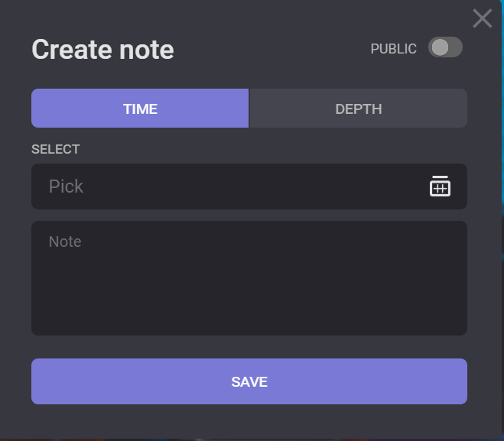Toggle the PUBLIC switch on
The height and width of the screenshot is (441, 504).
coord(445,48)
